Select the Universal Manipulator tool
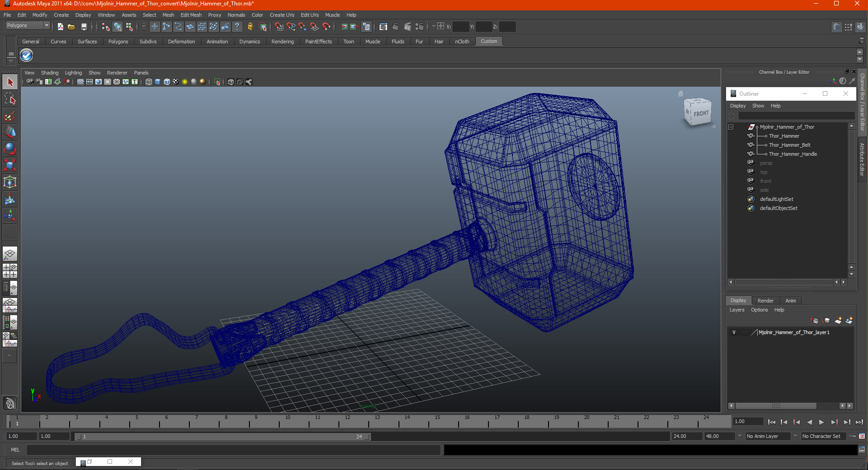 [x=10, y=182]
